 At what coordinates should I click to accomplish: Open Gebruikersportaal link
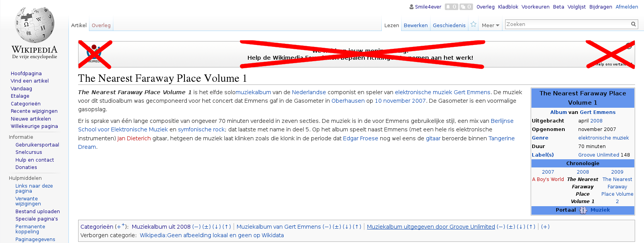[x=37, y=145]
